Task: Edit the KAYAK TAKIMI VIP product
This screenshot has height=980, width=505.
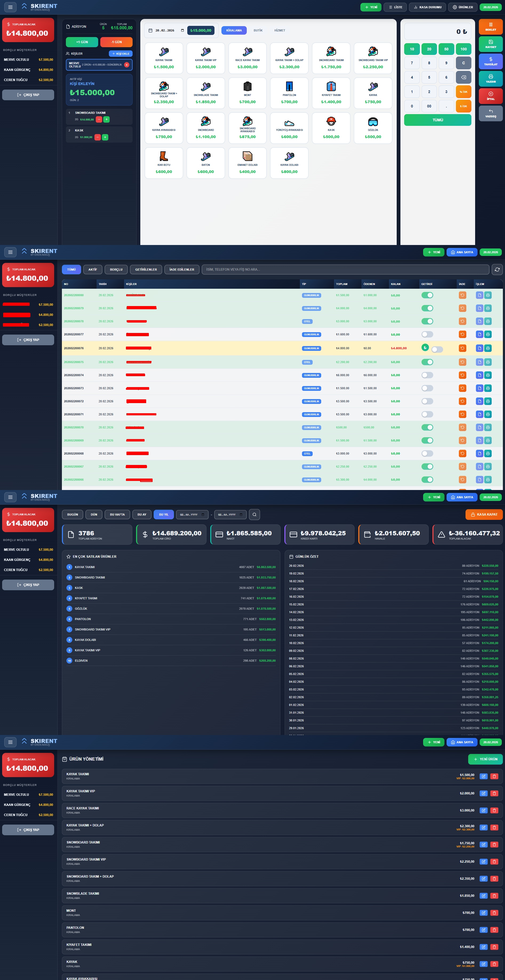Action: click(x=483, y=793)
